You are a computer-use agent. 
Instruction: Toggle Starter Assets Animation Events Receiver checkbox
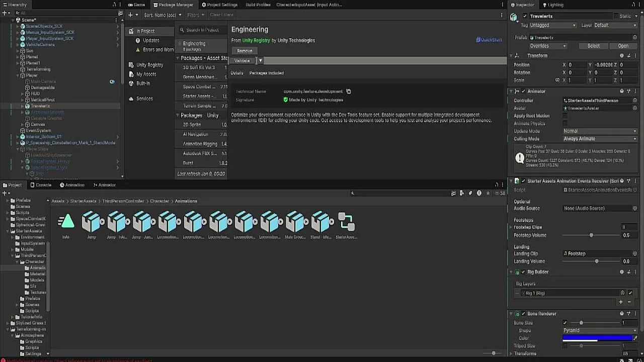pyautogui.click(x=523, y=181)
